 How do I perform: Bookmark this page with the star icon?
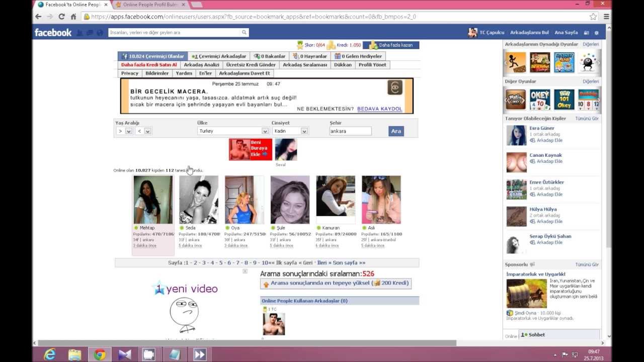(x=593, y=17)
